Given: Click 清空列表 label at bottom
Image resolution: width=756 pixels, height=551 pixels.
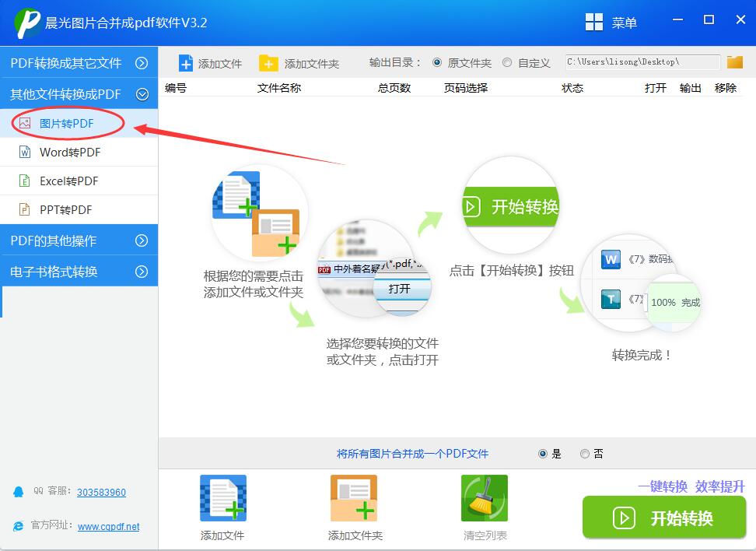Looking at the screenshot, I should pyautogui.click(x=485, y=535).
